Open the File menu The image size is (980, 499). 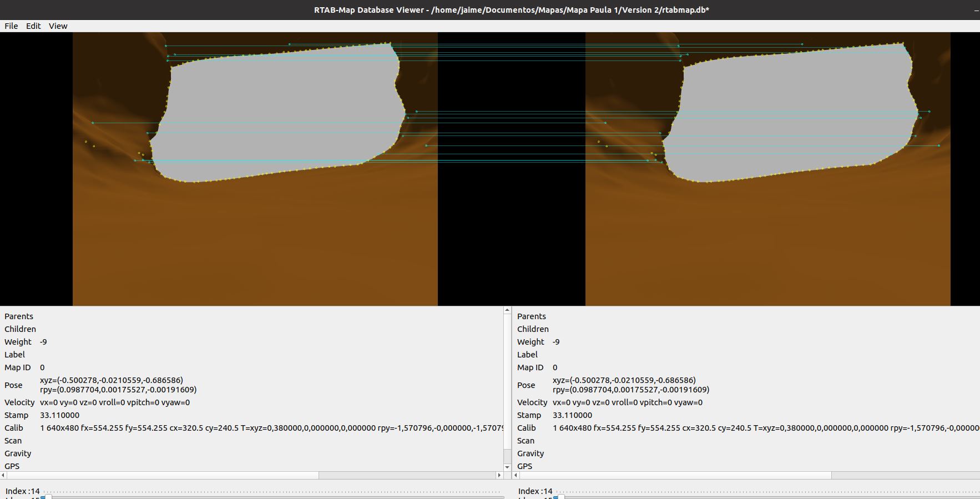[x=11, y=26]
